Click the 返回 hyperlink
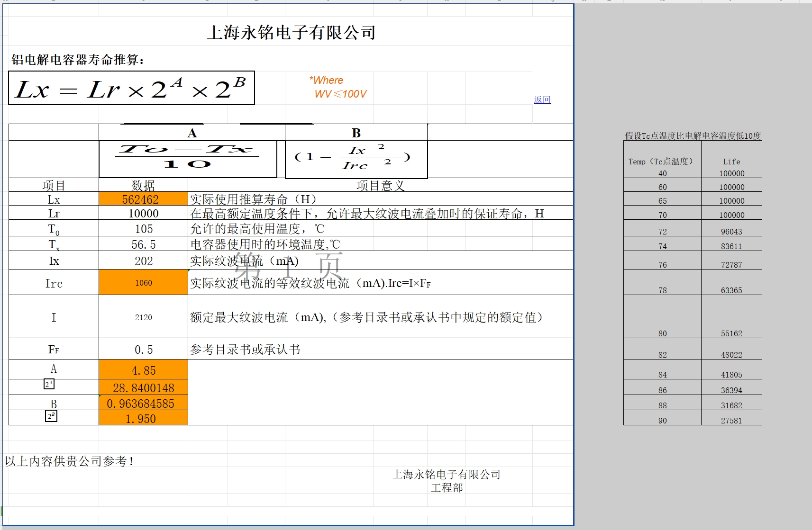 tap(542, 100)
